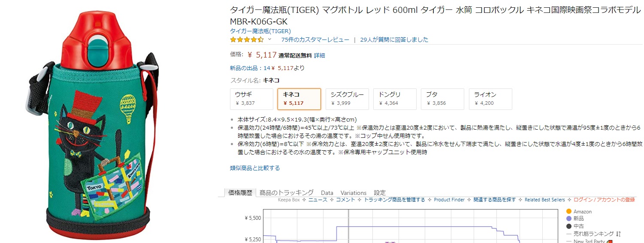
Task: Click the cat bottle product image
Action: (92, 125)
